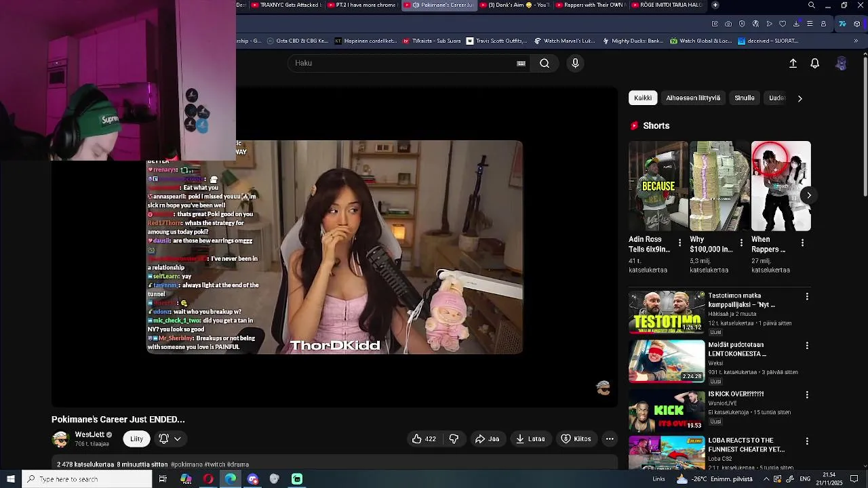Screen dimensions: 868x488
Task: Open the WestJett channel name link
Action: (x=90, y=434)
